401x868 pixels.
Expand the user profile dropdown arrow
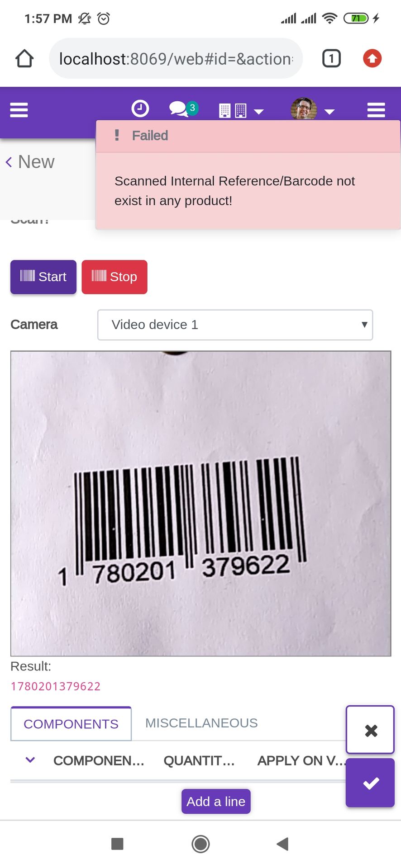point(329,112)
